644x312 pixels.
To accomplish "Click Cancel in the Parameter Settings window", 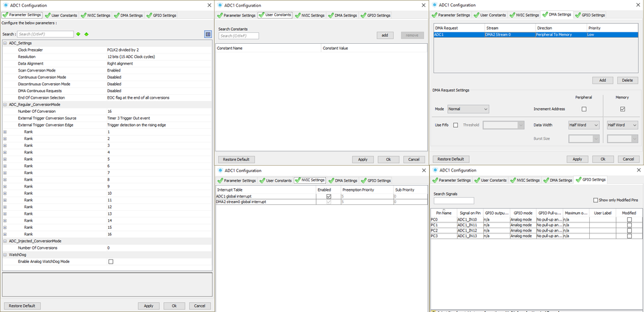I will point(199,306).
